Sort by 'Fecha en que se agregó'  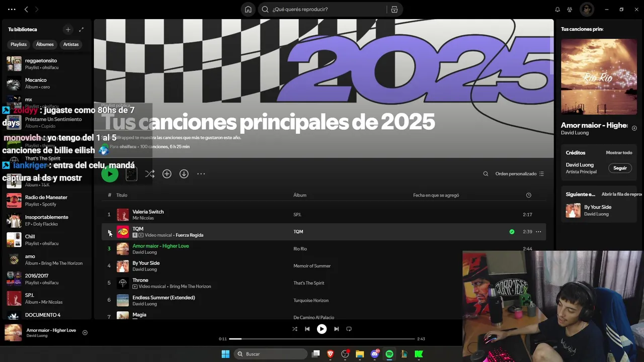click(x=436, y=195)
